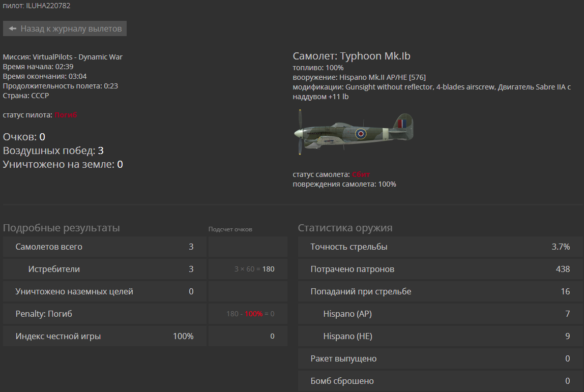Image resolution: width=584 pixels, height=392 pixels.
Task: Click 'Попаданий при стрельбе' row
Action: click(x=440, y=291)
